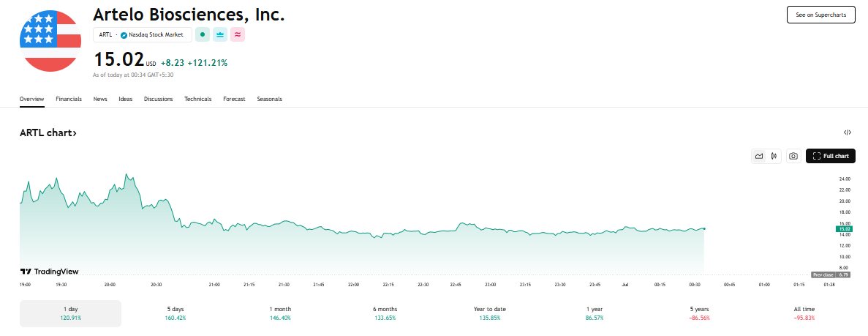Select the 1 month range
Screen dimensions: 868x336
coord(280,313)
